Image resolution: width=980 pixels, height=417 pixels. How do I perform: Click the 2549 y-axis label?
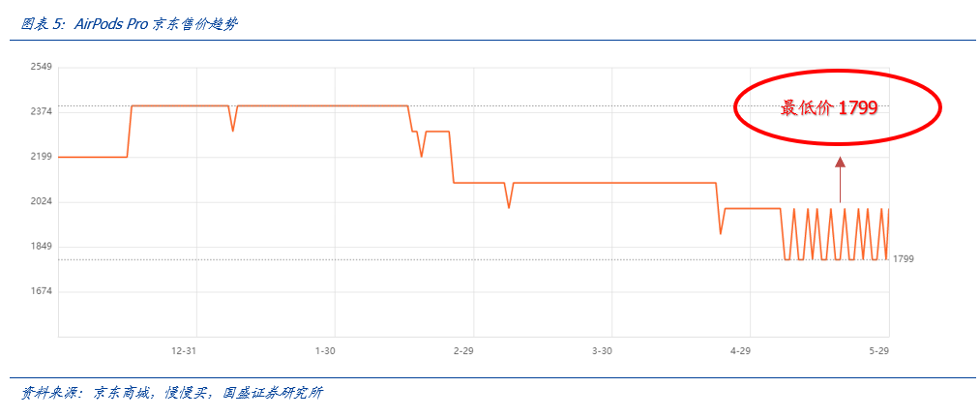42,67
